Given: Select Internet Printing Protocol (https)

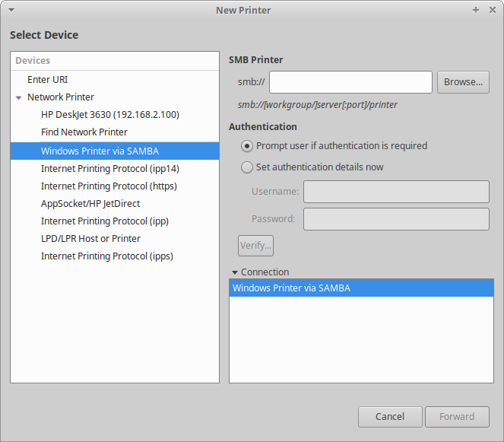Looking at the screenshot, I should 109,186.
